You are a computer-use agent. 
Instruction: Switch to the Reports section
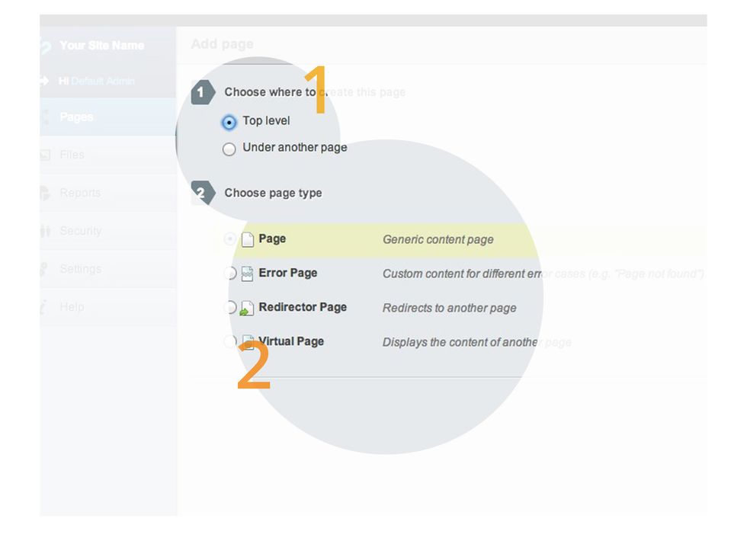(80, 193)
